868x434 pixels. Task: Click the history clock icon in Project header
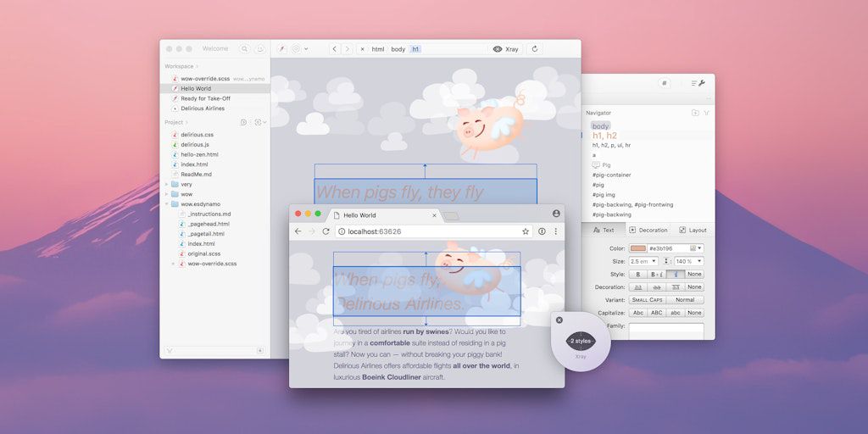[x=243, y=122]
